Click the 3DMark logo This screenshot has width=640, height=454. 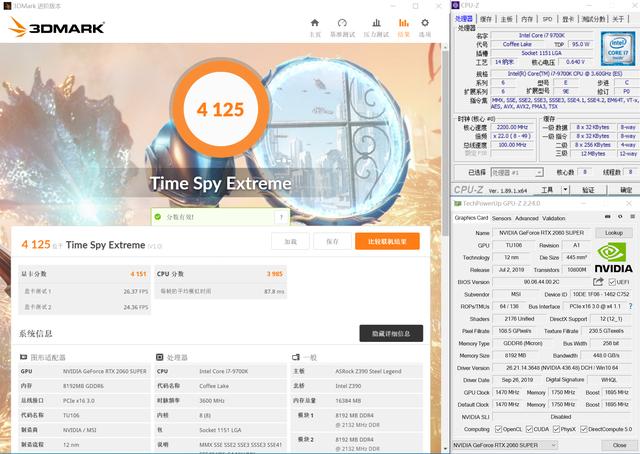click(57, 27)
